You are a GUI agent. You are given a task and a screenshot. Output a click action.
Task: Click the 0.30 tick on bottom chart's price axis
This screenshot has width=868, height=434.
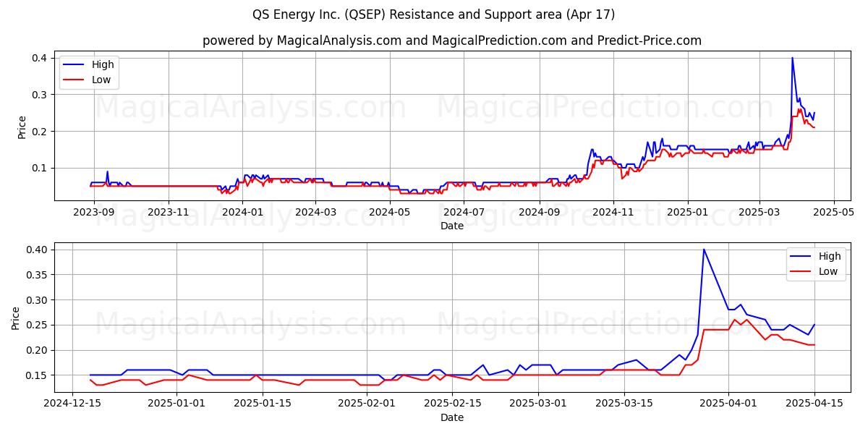click(38, 300)
